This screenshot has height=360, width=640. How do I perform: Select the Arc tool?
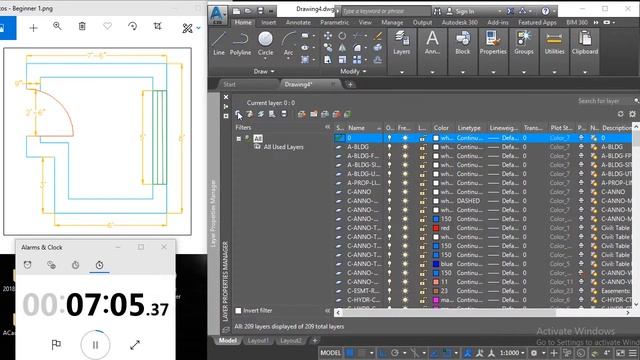[x=288, y=43]
